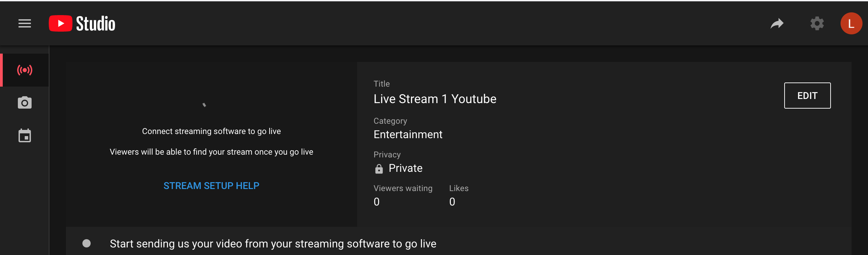868x255 pixels.
Task: Open the hamburger navigation menu
Action: click(25, 24)
